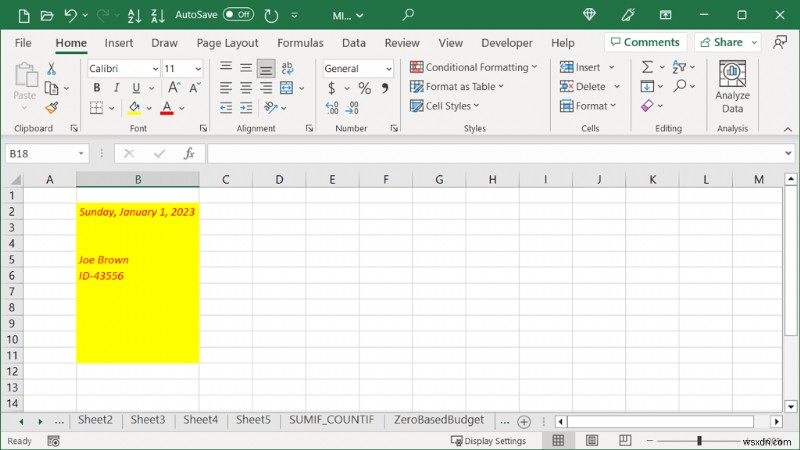Image resolution: width=800 pixels, height=450 pixels.
Task: Open the search magnifier in title bar
Action: coord(408,15)
